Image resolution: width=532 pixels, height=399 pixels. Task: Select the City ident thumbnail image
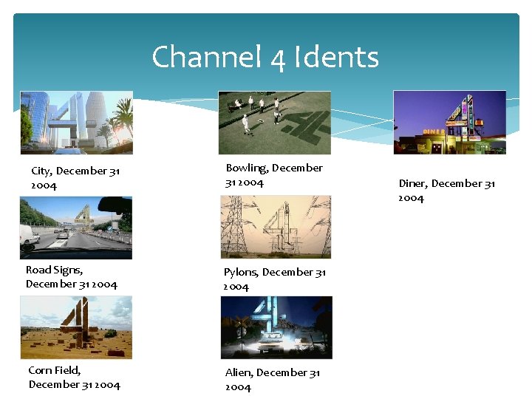(x=77, y=123)
